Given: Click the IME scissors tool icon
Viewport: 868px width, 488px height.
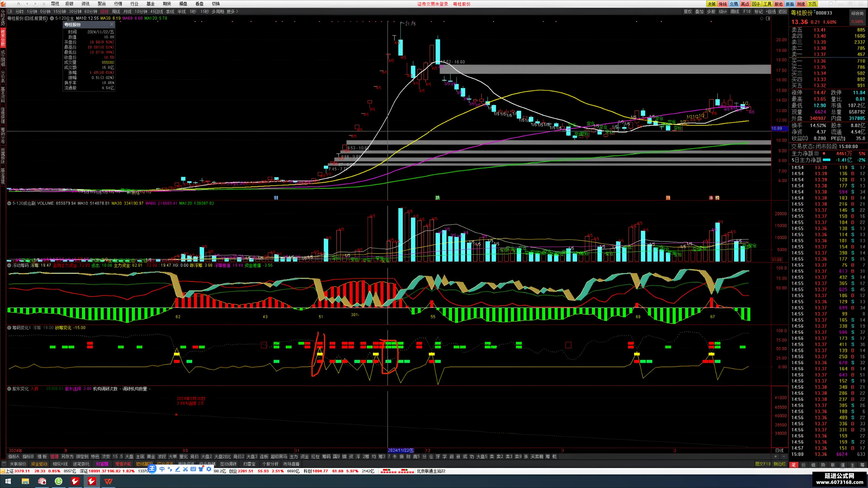Looking at the screenshot, I should (x=185, y=469).
